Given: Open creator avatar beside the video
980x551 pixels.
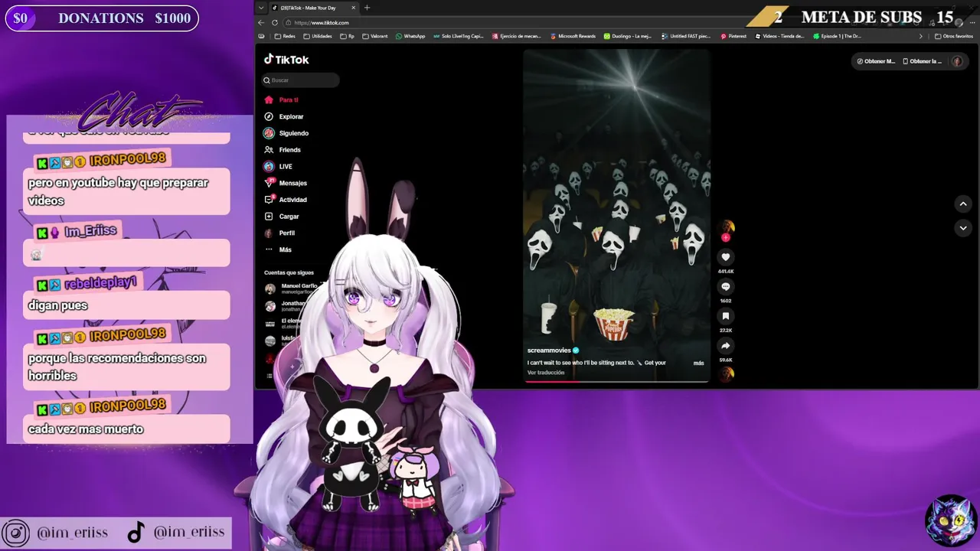Looking at the screenshot, I should (726, 227).
